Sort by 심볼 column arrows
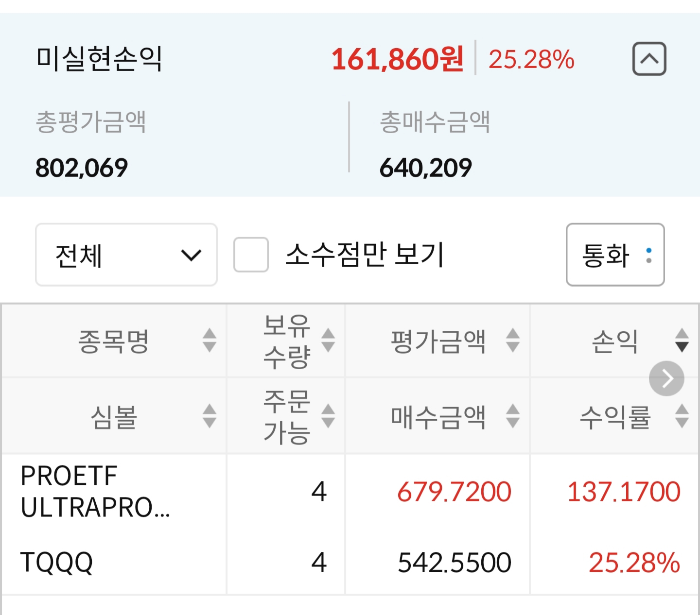700x615 pixels. [x=210, y=416]
